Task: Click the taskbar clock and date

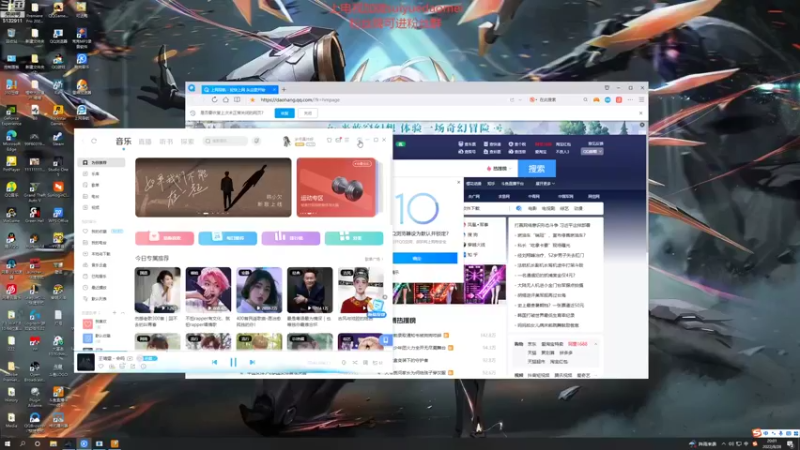Action: point(772,444)
